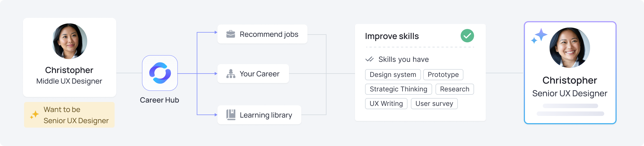Screen dimensions: 644x146
Task: Select the Design system skill tag
Action: click(393, 75)
